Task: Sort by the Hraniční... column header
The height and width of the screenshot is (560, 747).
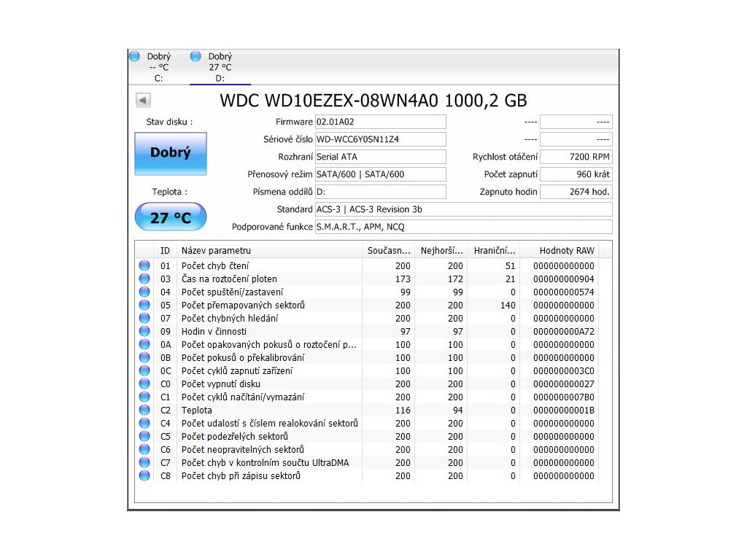Action: click(x=494, y=251)
